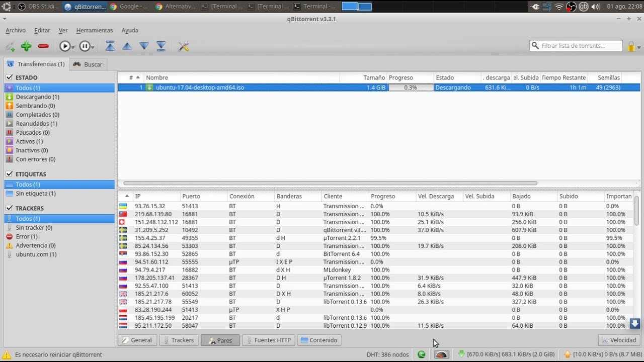This screenshot has width=644, height=362.
Task: Select Completados (0) status filter
Action: [59, 115]
